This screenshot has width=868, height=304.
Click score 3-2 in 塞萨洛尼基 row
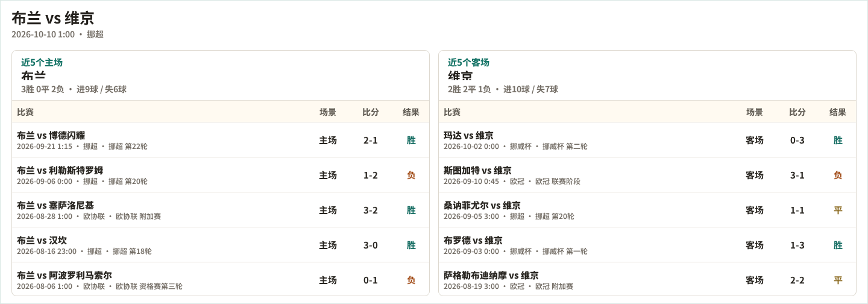[x=371, y=210]
